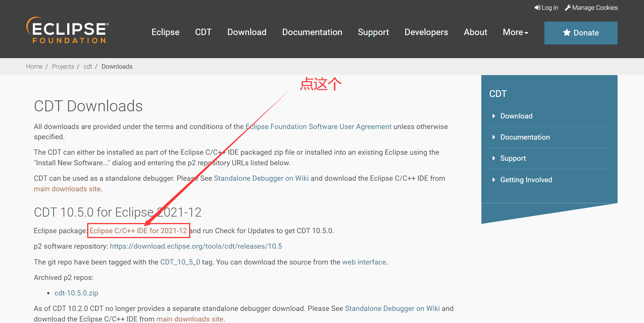Click the Donate button

[581, 33]
